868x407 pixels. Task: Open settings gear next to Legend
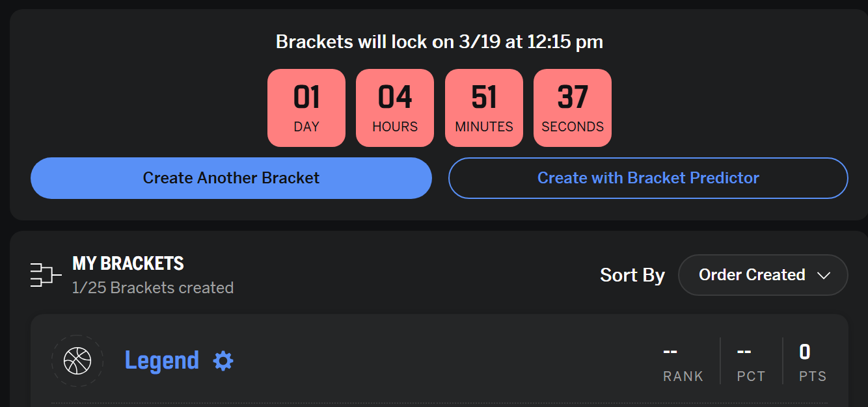point(223,361)
